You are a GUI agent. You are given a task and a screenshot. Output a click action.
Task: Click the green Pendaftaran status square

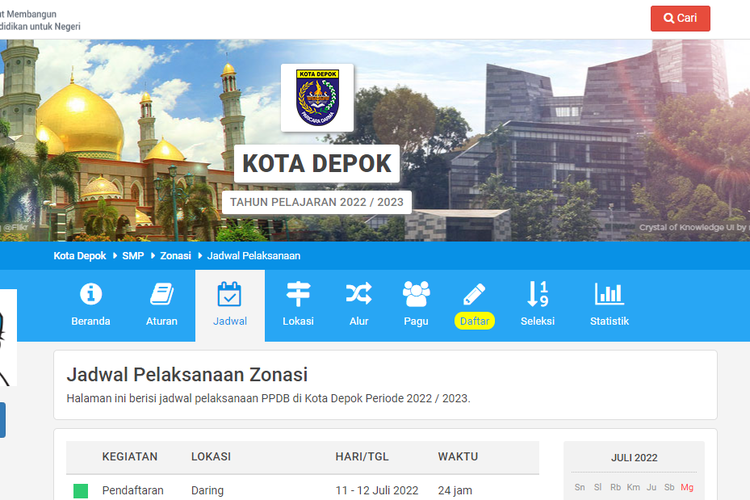tap(81, 491)
